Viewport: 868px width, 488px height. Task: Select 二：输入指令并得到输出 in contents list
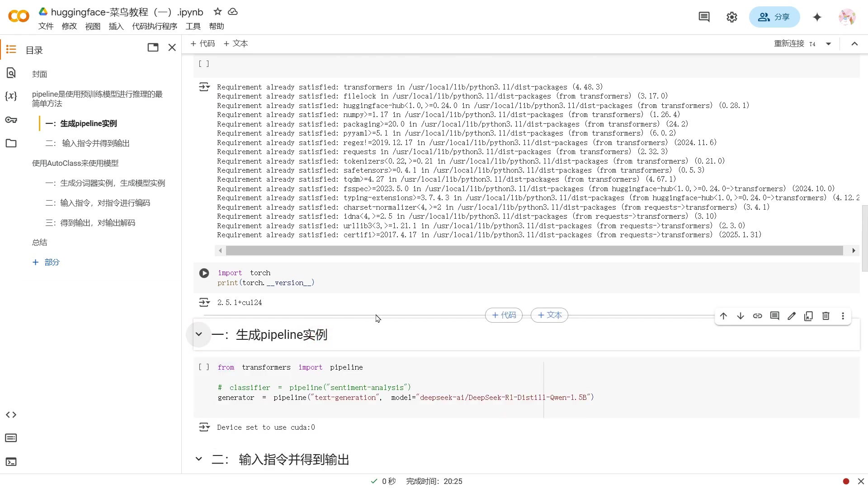(87, 143)
